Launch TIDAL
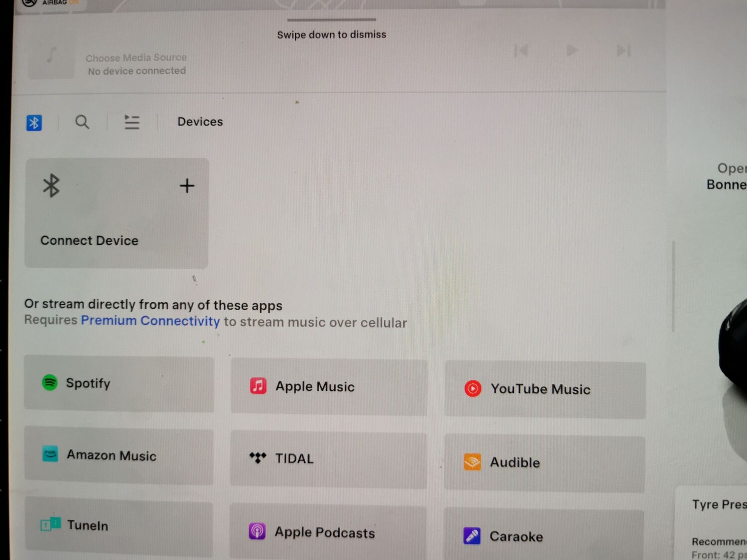This screenshot has height=560, width=747. tap(329, 459)
